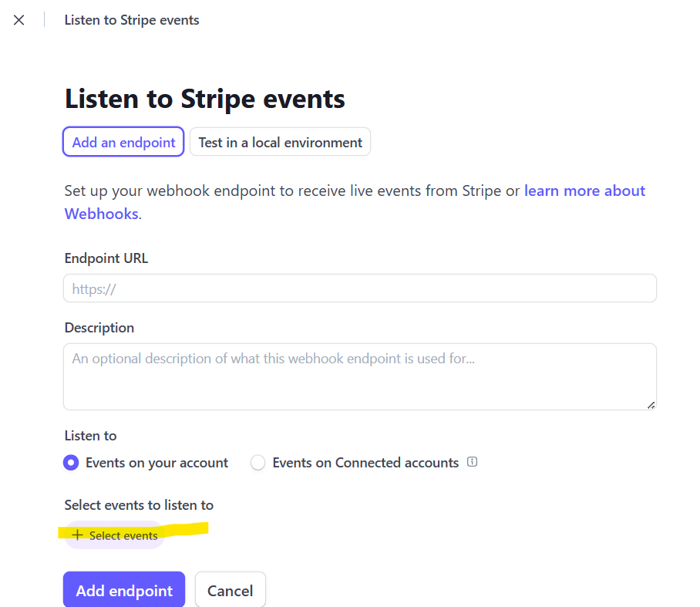The width and height of the screenshot is (700, 607).
Task: Click the Description field label
Action: 99,328
